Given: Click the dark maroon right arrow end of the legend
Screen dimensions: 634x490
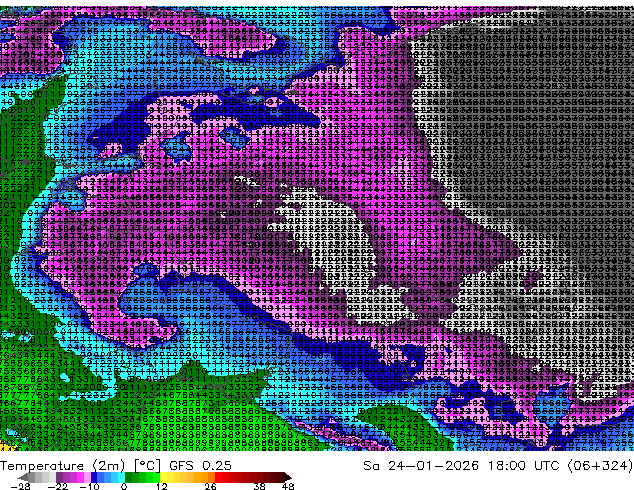Looking at the screenshot, I should pos(288,477).
